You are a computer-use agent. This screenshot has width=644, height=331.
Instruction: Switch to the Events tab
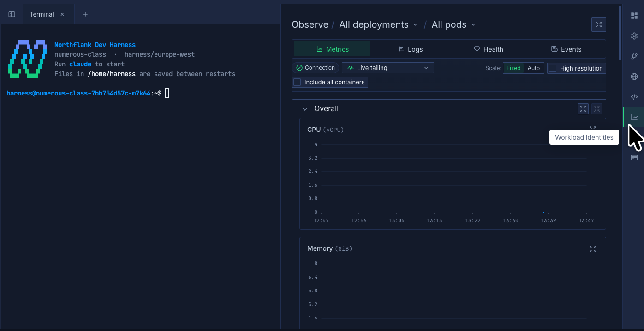coord(566,49)
